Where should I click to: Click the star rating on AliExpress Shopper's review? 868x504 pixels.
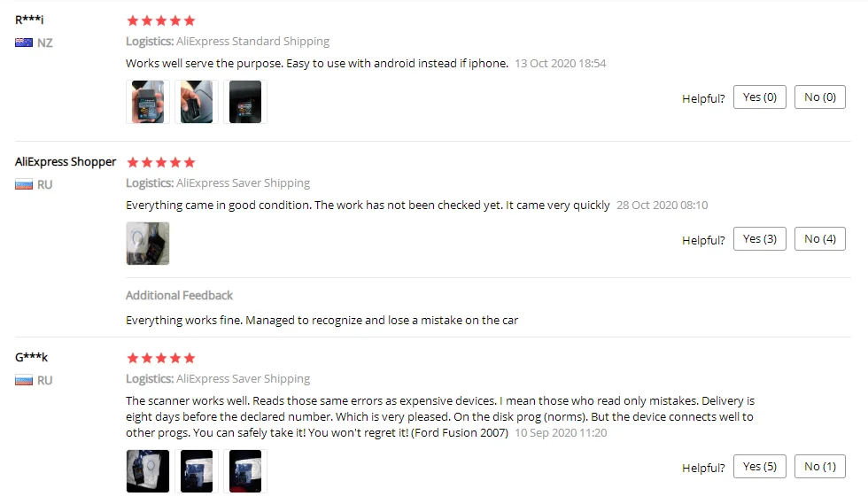click(x=161, y=162)
